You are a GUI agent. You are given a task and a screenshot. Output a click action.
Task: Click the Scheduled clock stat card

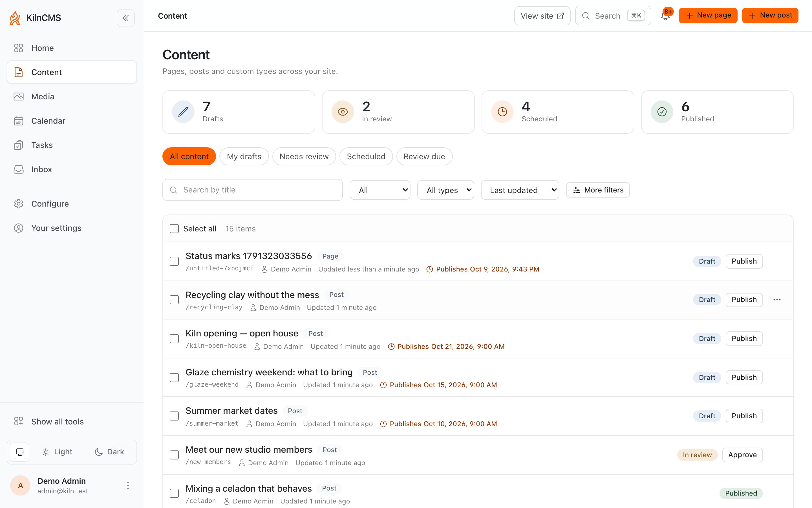click(x=558, y=112)
